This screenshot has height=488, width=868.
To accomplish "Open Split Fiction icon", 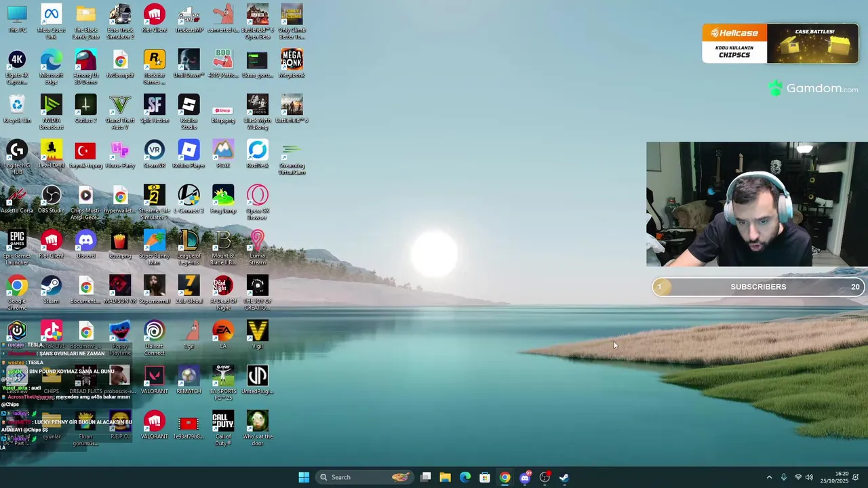I will [154, 109].
